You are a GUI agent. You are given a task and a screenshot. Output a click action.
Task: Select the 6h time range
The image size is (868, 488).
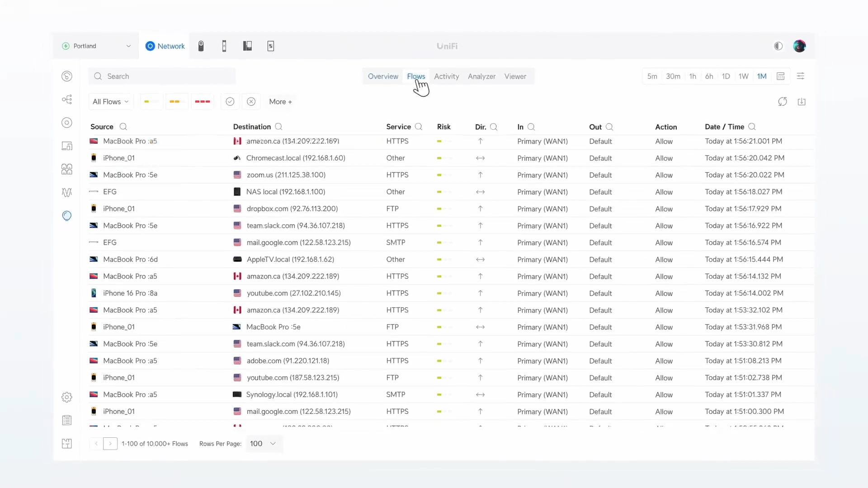pyautogui.click(x=709, y=76)
